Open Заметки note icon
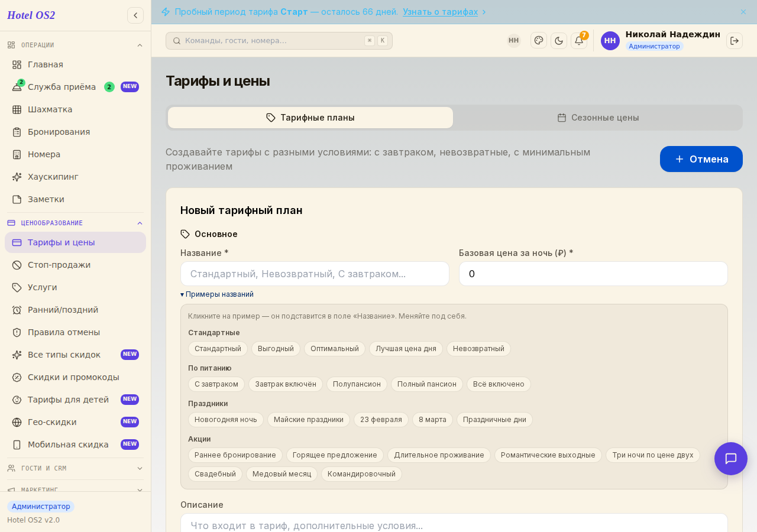This screenshot has width=757, height=532. 17,199
